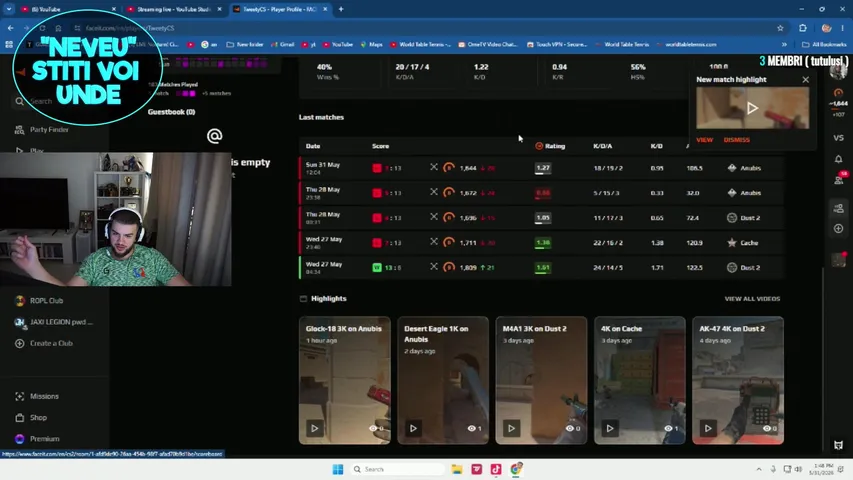Open the 4K on Cache card thumbnail
Screen dimensions: 853x480
coord(639,380)
